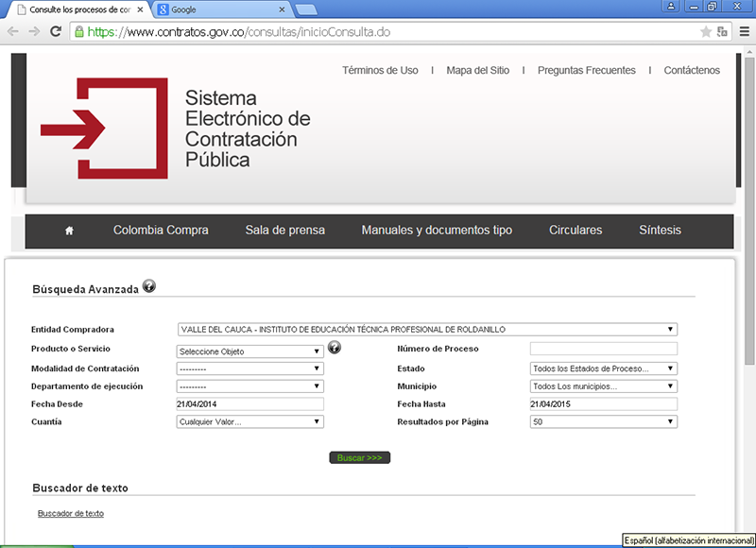Screen dimensions: 756x548
Task: Click help icon beside Producto o Servicio
Action: pyautogui.click(x=334, y=348)
